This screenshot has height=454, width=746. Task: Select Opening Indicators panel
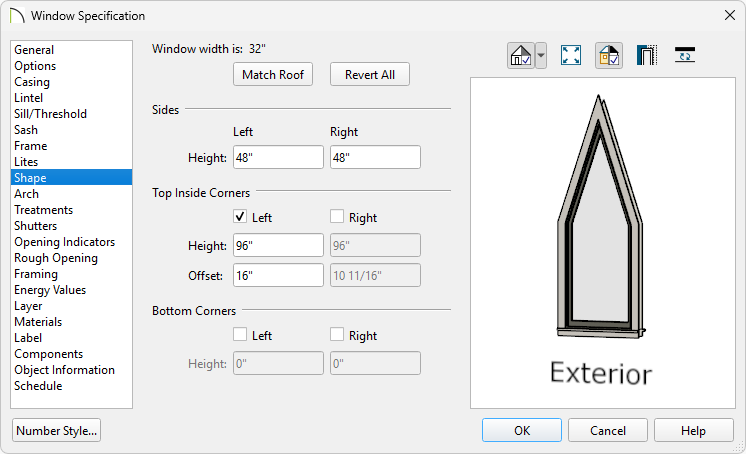pos(71,242)
